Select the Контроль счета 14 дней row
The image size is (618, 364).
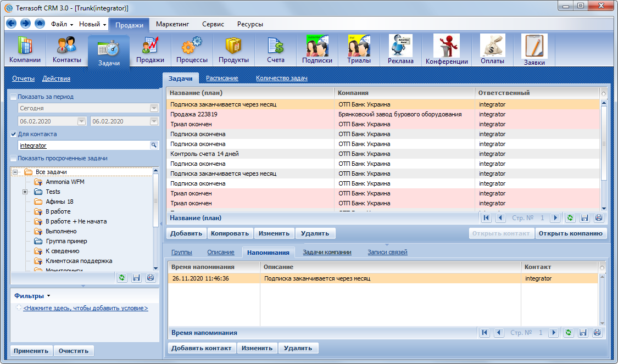pyautogui.click(x=383, y=154)
